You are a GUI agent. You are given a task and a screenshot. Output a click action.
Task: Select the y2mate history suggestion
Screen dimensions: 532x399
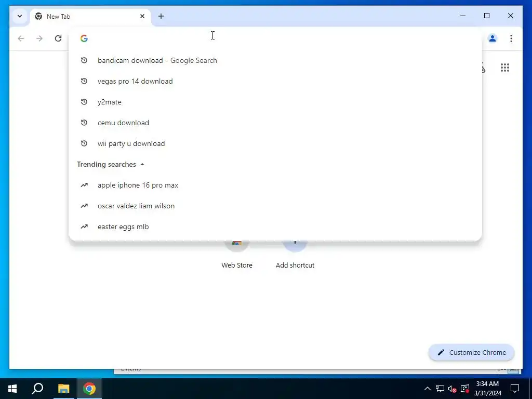pyautogui.click(x=275, y=102)
